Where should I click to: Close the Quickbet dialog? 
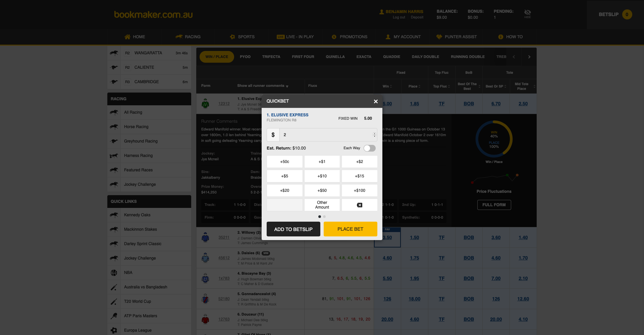376,101
